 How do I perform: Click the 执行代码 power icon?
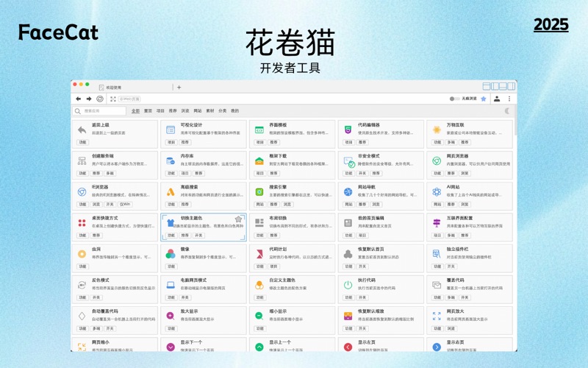coord(348,286)
